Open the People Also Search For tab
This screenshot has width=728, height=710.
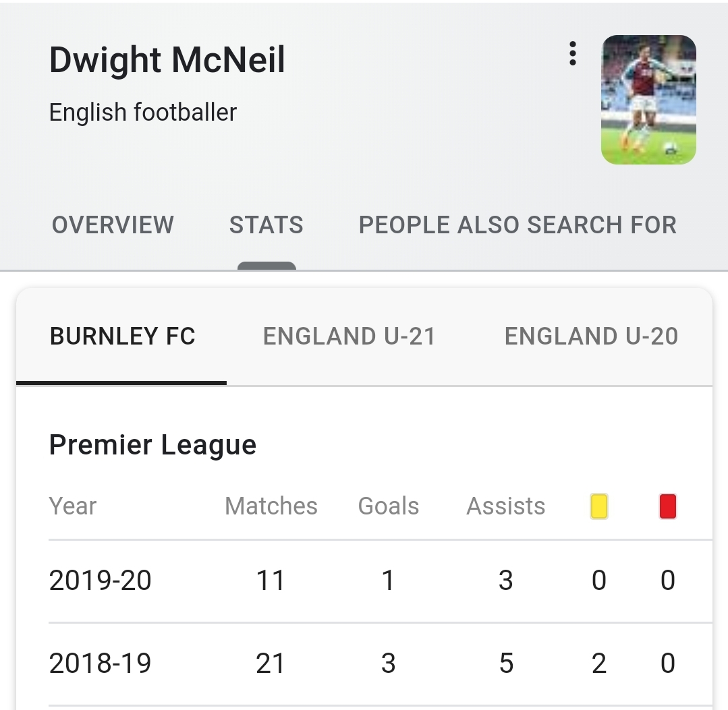[517, 225]
